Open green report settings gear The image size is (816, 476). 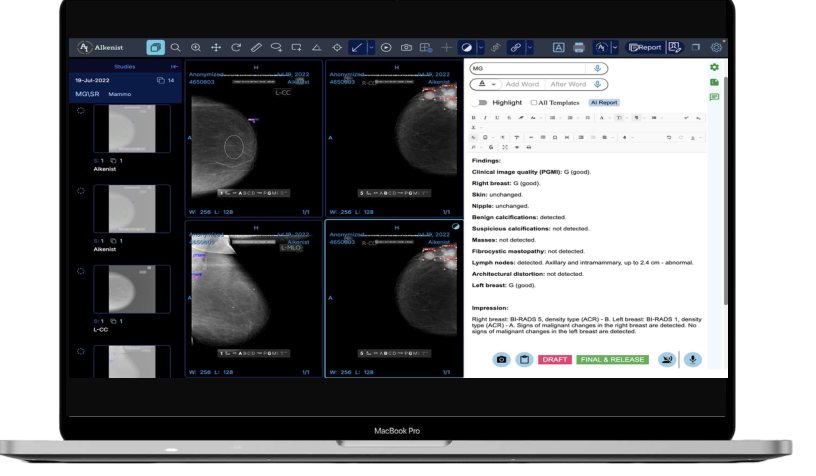(x=715, y=67)
